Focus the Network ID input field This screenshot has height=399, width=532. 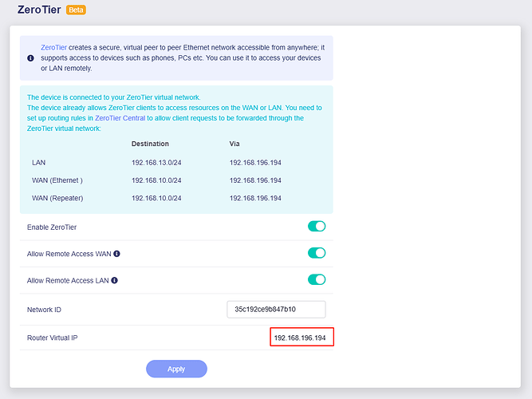(276, 310)
